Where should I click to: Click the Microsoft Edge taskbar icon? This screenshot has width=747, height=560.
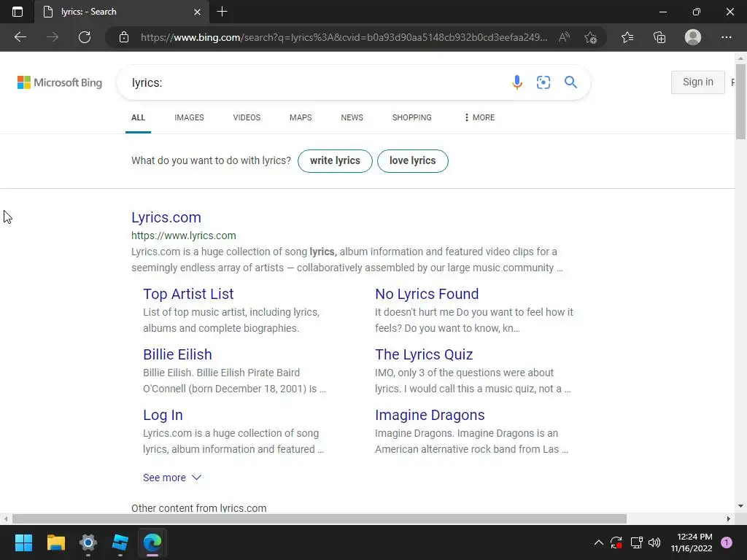152,542
